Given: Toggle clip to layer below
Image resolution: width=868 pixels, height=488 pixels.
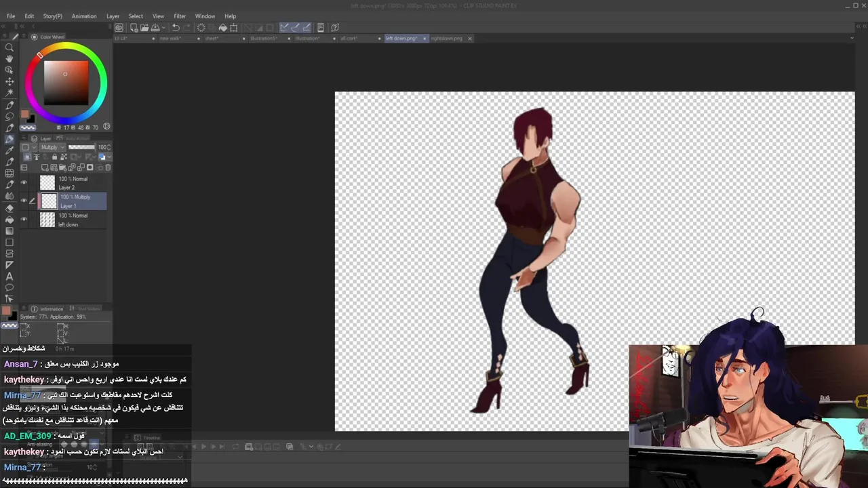Looking at the screenshot, I should click(28, 157).
